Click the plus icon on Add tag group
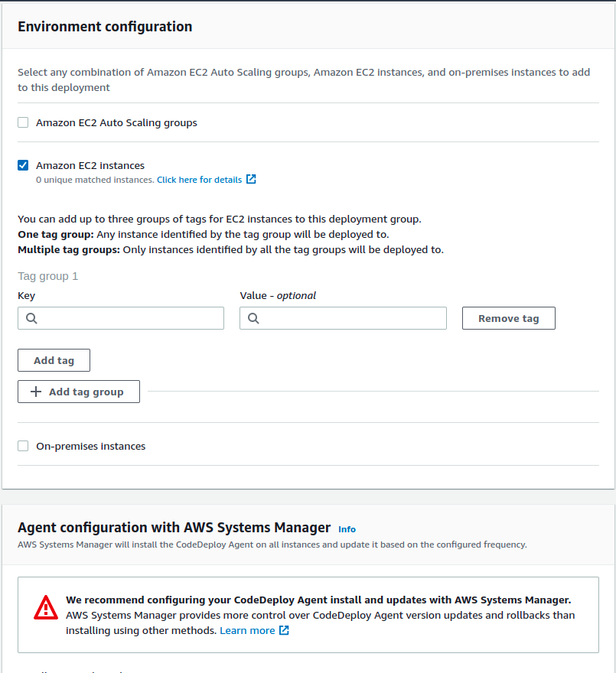The height and width of the screenshot is (673, 616). (36, 392)
